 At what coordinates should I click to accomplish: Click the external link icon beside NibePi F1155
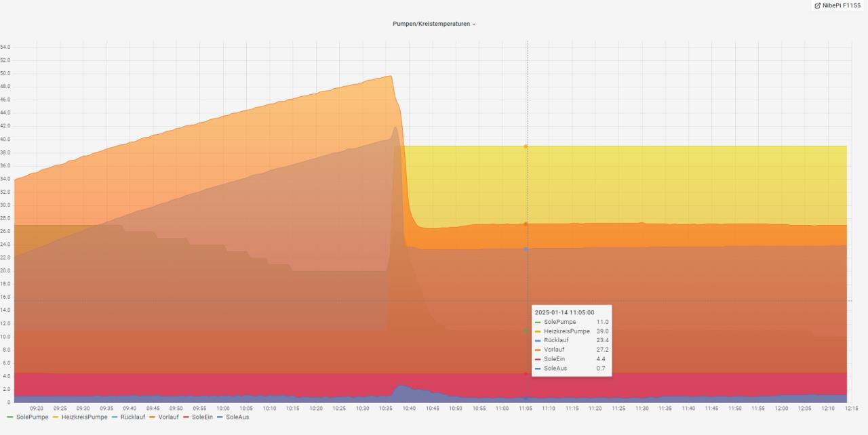tap(817, 5)
